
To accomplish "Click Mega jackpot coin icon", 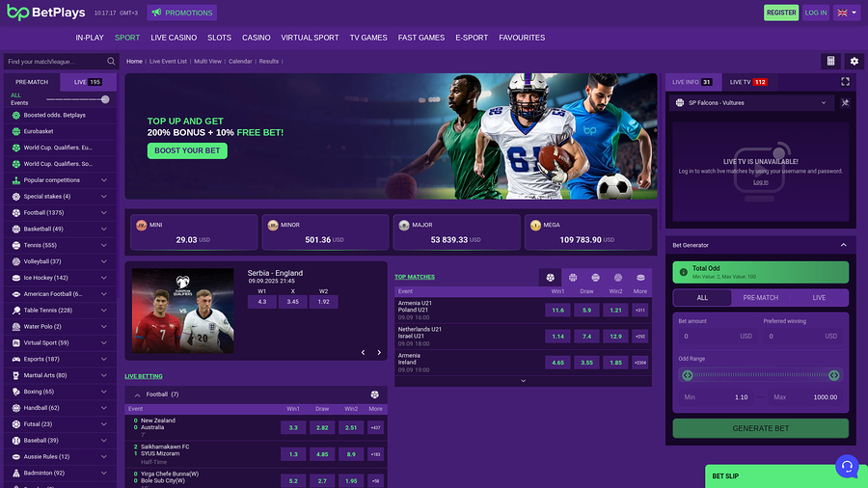I will (x=535, y=225).
